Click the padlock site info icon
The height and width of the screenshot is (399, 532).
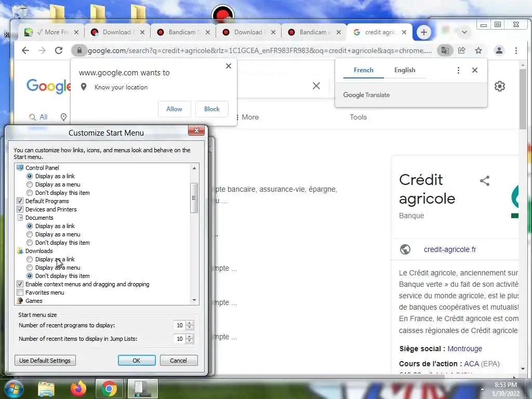pos(79,50)
